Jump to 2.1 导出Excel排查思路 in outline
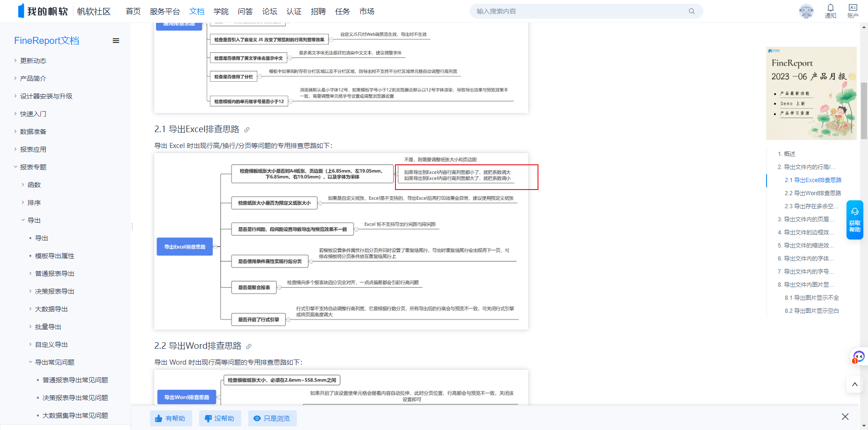868x430 pixels. click(x=813, y=180)
